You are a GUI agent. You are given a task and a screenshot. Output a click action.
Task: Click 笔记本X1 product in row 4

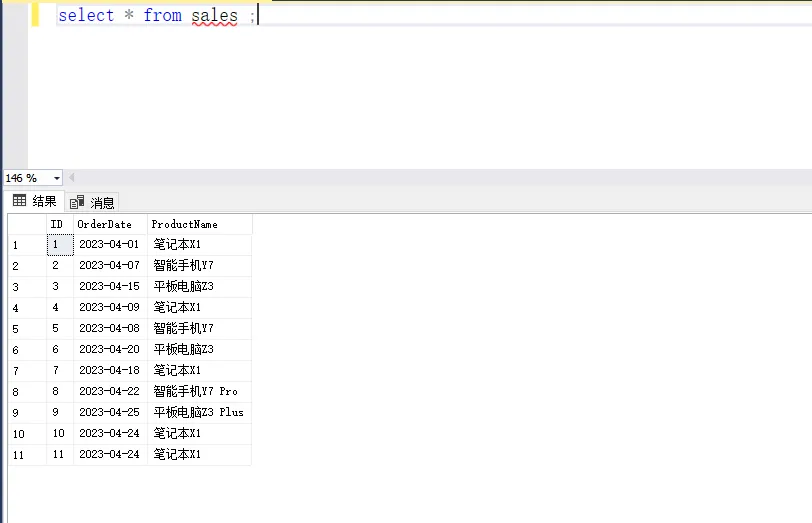point(199,308)
